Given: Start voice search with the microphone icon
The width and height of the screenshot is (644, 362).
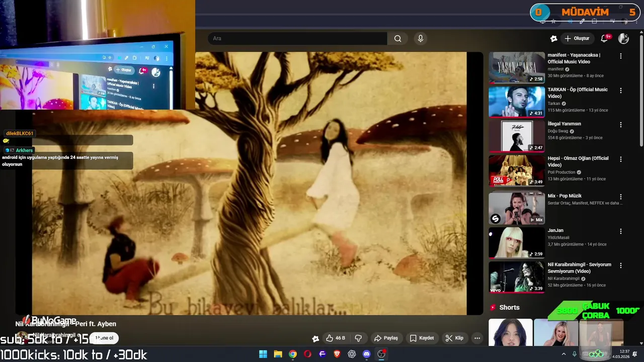Looking at the screenshot, I should 421,39.
